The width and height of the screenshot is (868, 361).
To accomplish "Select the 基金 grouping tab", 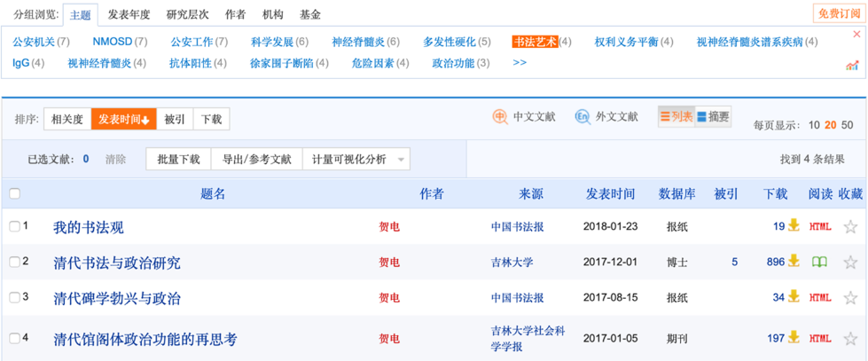I will [309, 15].
